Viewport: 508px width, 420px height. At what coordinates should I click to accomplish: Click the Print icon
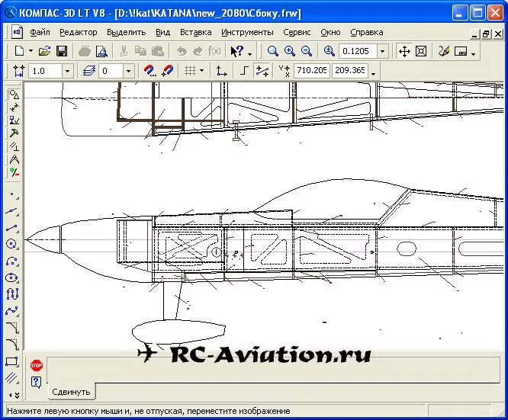(x=85, y=51)
